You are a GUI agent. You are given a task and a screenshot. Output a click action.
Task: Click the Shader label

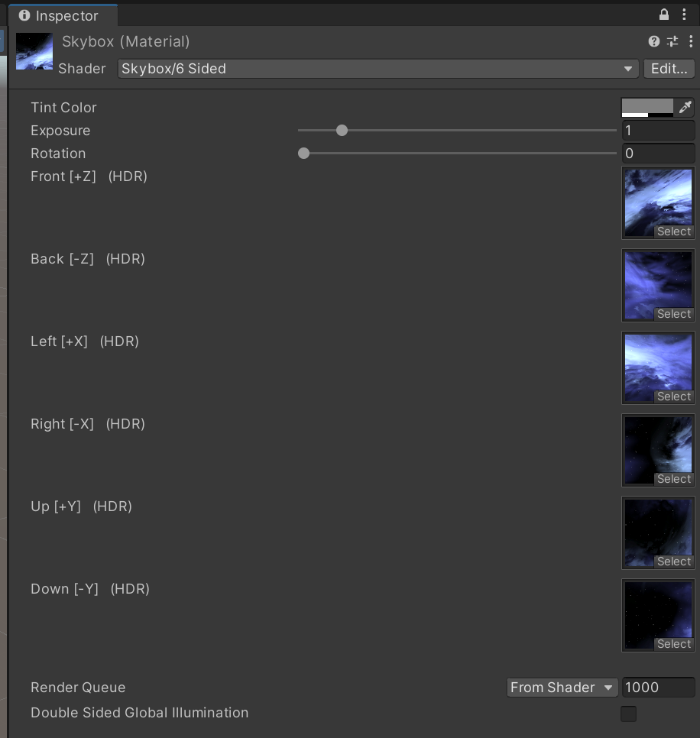coord(82,69)
